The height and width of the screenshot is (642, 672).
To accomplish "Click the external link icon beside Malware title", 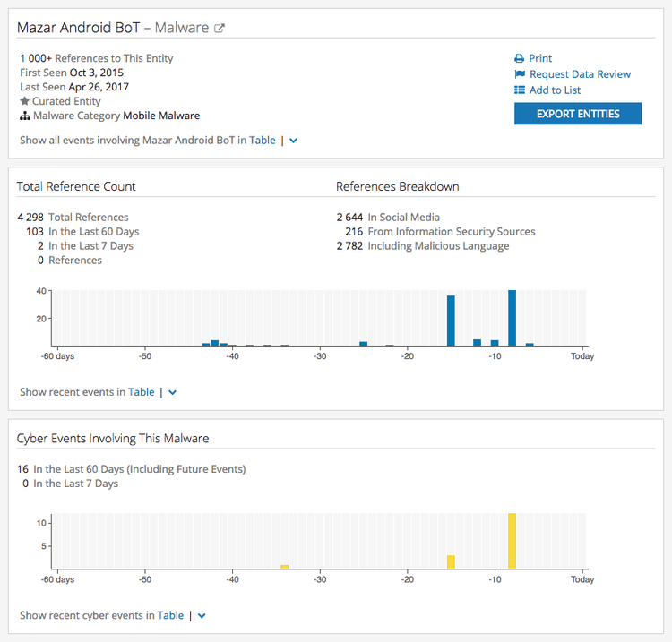I will (220, 28).
